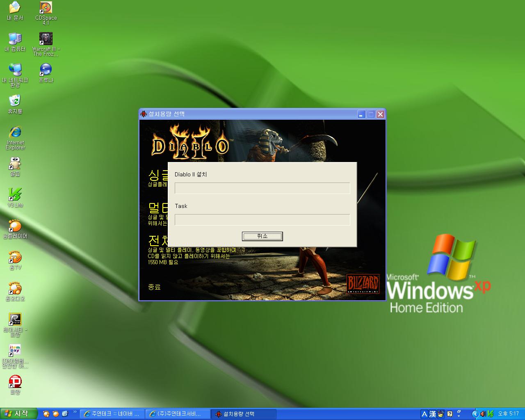This screenshot has height=420, width=525.
Task: Select item Bay desktop shortcut
Action: (x=15, y=356)
